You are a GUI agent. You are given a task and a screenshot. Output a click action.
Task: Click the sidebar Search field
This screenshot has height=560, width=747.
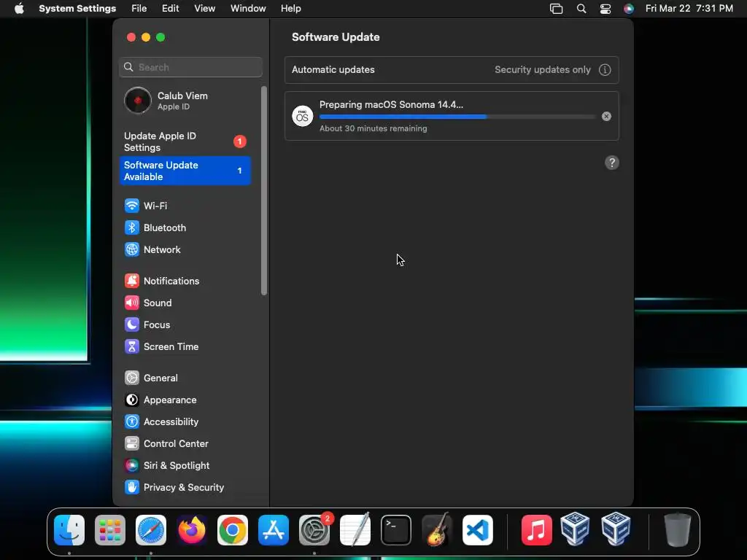click(x=190, y=67)
